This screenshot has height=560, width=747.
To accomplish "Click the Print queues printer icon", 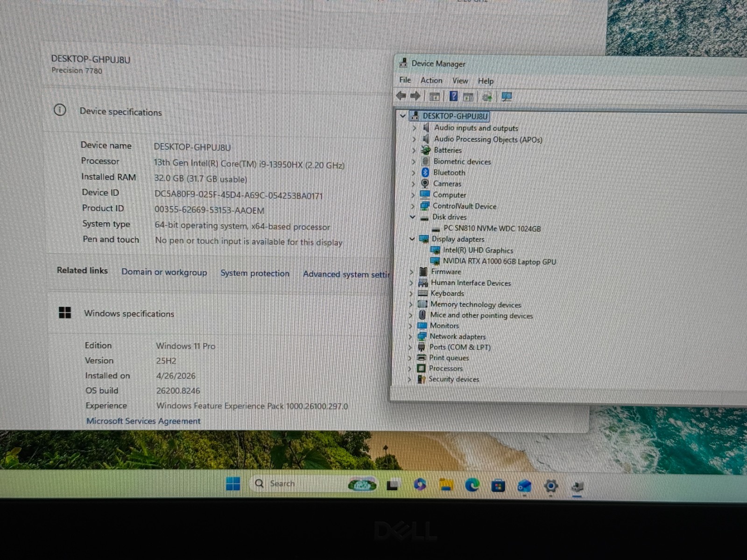I will pos(421,357).
